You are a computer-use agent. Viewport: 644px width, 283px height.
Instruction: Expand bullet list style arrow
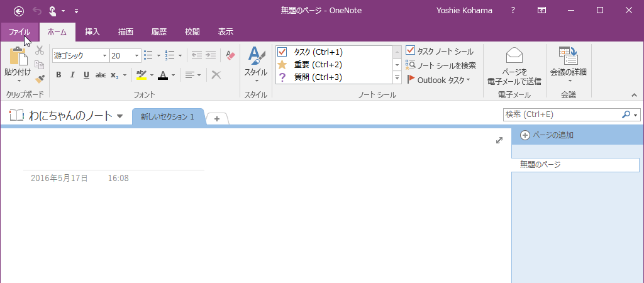click(158, 55)
